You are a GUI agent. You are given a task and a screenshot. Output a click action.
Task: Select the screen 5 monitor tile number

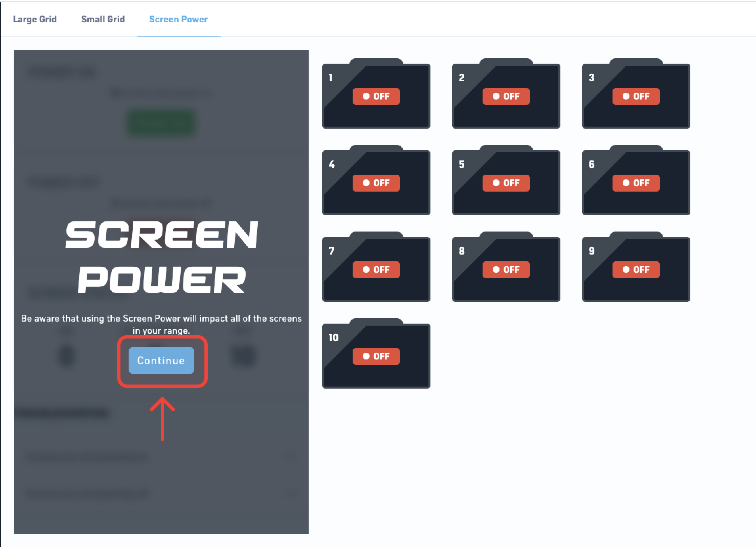tap(462, 165)
